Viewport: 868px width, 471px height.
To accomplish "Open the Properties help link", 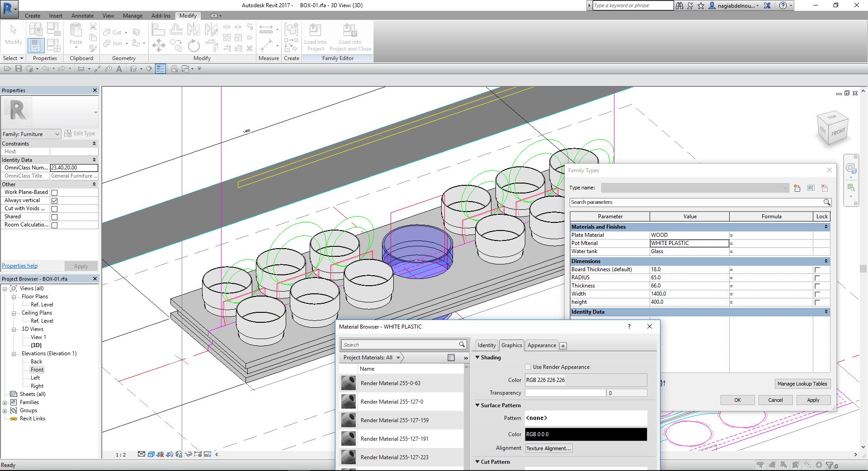I will pos(20,266).
